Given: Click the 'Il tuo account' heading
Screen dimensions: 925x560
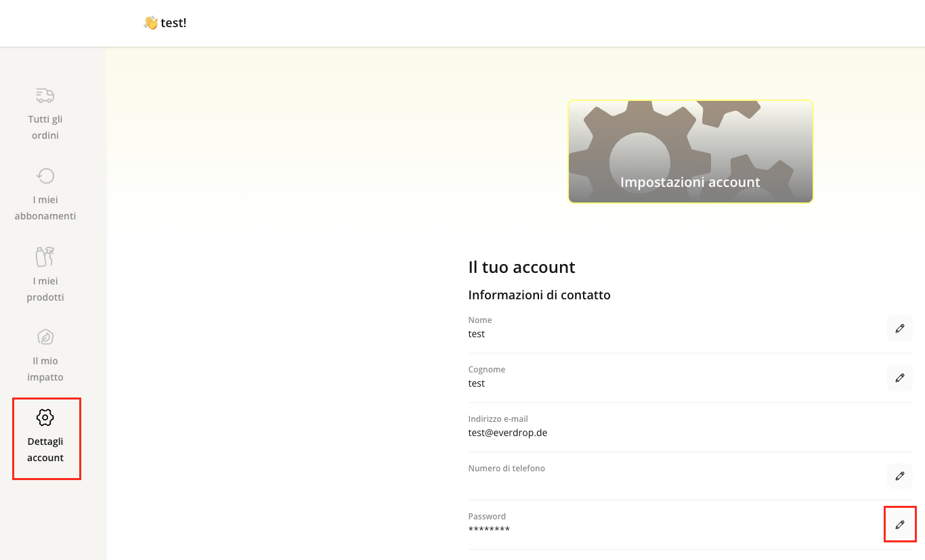Looking at the screenshot, I should [521, 267].
